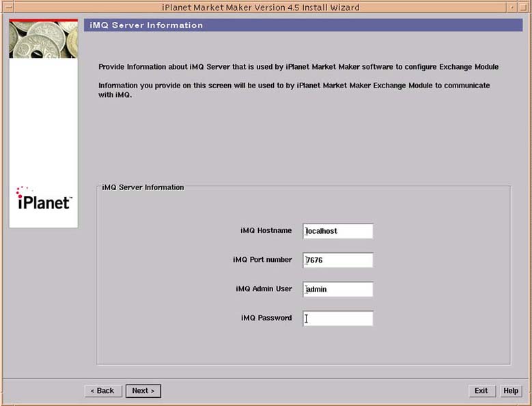Click the 'iMQ Password' label
Viewport: 532px width, 406px height.
coord(266,318)
